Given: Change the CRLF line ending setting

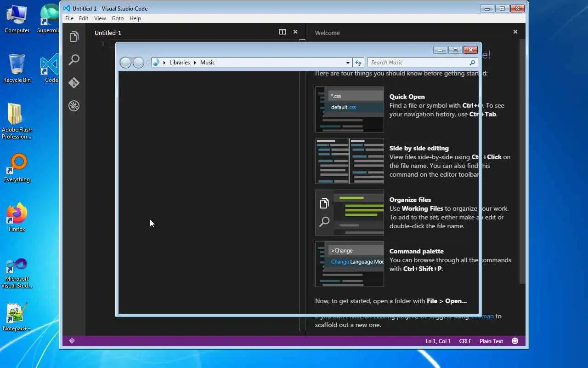Looking at the screenshot, I should pos(465,341).
